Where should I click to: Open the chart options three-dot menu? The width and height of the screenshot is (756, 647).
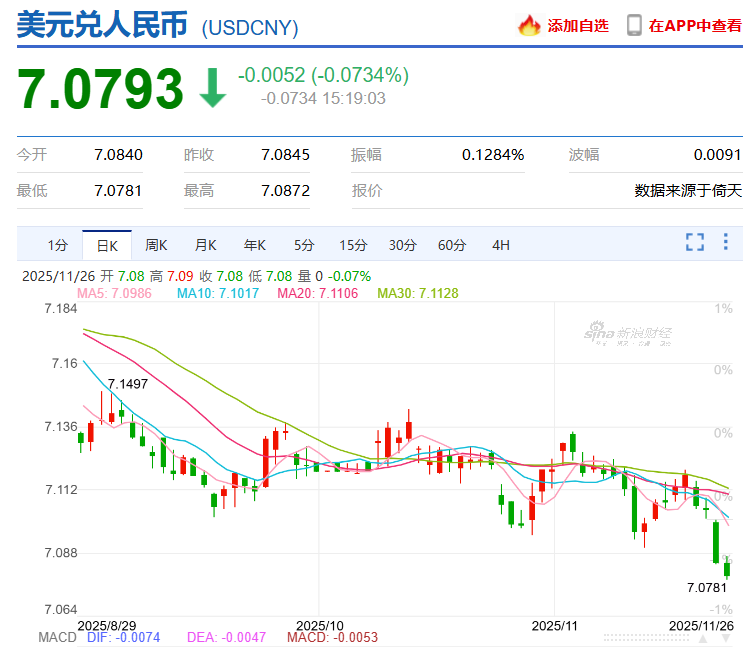pyautogui.click(x=727, y=242)
